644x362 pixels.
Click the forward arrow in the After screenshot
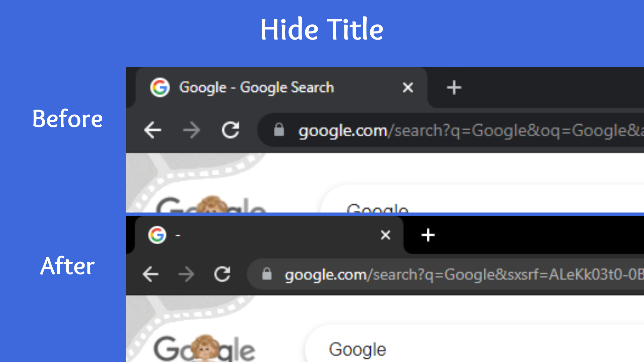(x=187, y=274)
